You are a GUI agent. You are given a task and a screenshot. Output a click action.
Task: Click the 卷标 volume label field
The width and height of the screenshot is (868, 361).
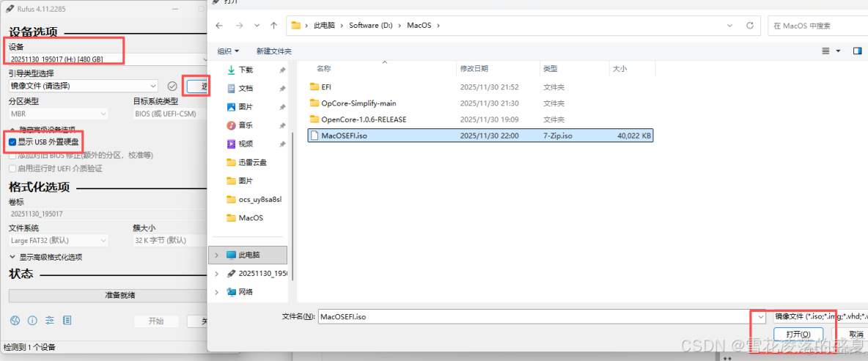[x=108, y=214]
